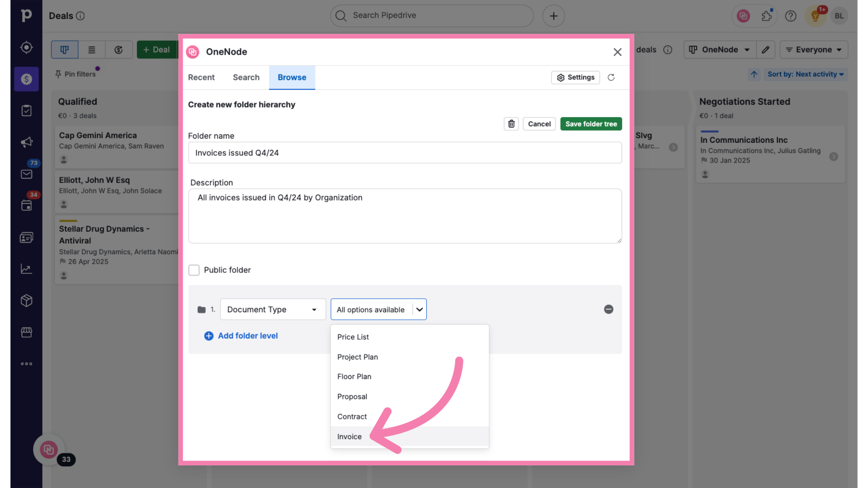Click the add folder level icon
The width and height of the screenshot is (868, 488).
(209, 335)
